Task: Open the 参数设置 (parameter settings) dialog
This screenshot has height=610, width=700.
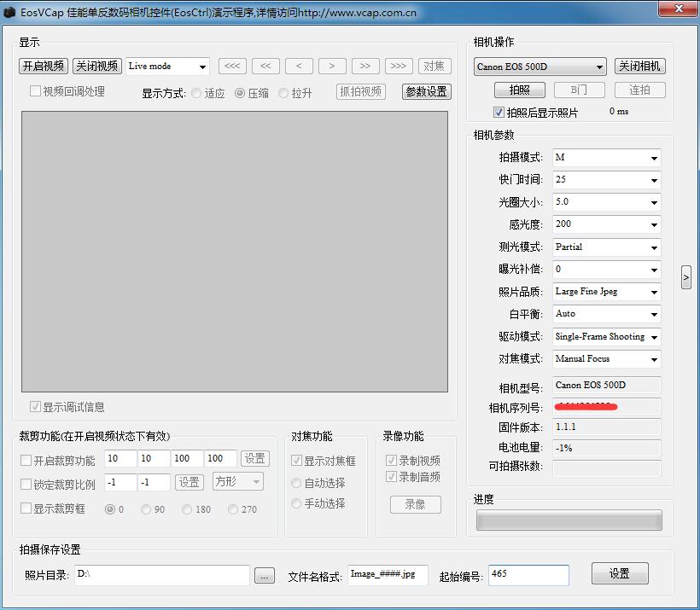Action: pyautogui.click(x=426, y=91)
